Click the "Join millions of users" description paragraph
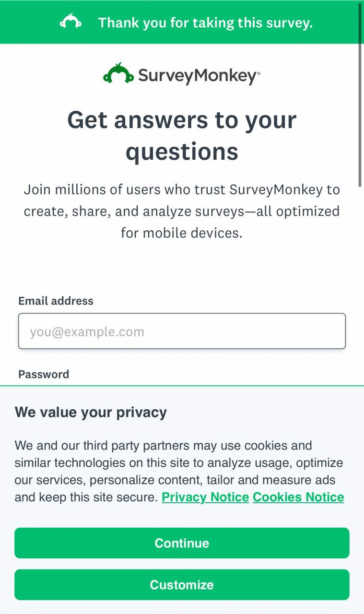This screenshot has height=614, width=364. pos(182,211)
